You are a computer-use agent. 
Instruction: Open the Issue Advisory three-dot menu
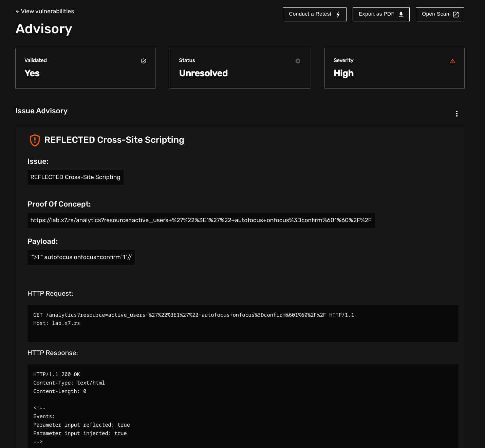click(456, 114)
